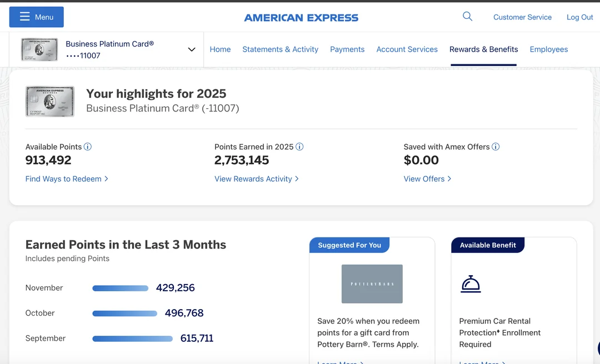This screenshot has height=364, width=600.
Task: Click info icon beside Available Points
Action: pos(87,147)
